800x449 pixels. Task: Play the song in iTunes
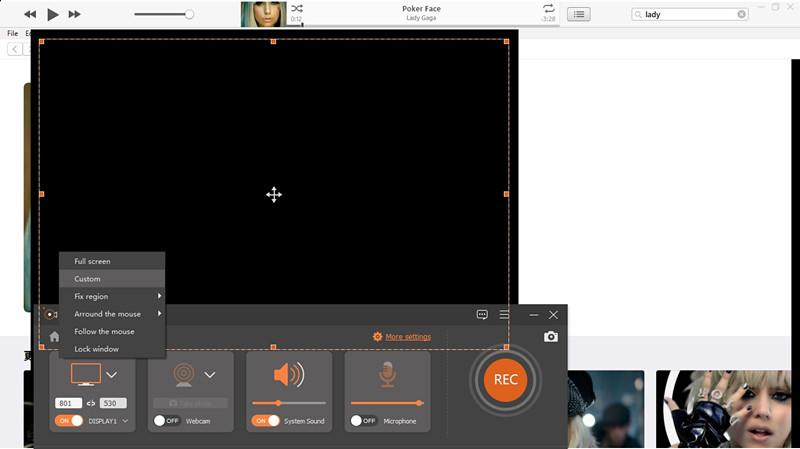tap(53, 14)
